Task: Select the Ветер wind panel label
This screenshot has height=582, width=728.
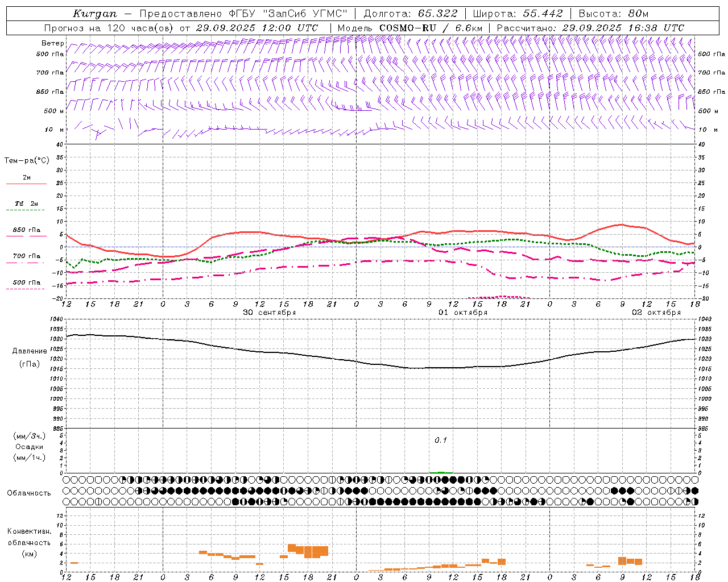Action: (52, 43)
